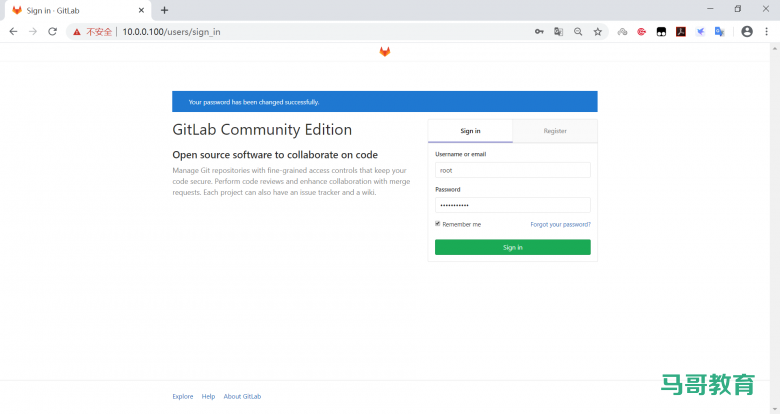
Task: Click the Open source software to collaborate heading
Action: click(275, 155)
